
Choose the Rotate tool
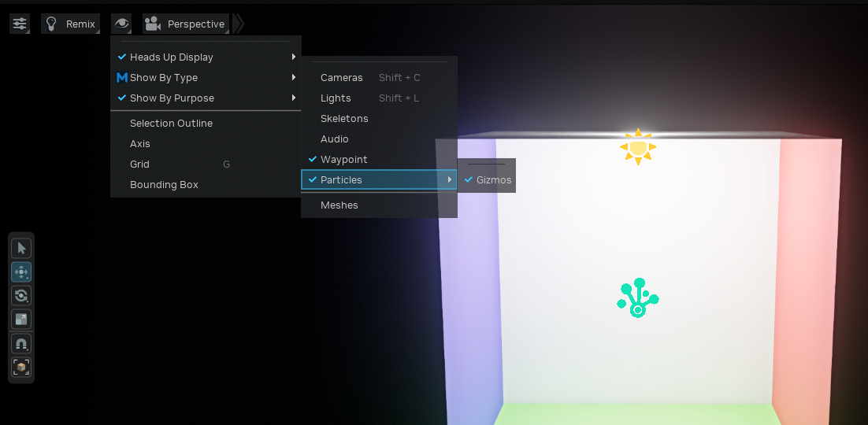[x=21, y=295]
